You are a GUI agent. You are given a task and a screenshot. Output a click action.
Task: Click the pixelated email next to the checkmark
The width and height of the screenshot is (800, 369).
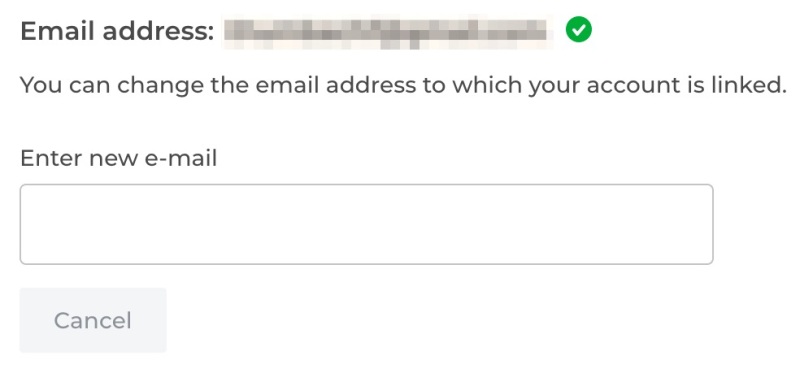coord(388,32)
